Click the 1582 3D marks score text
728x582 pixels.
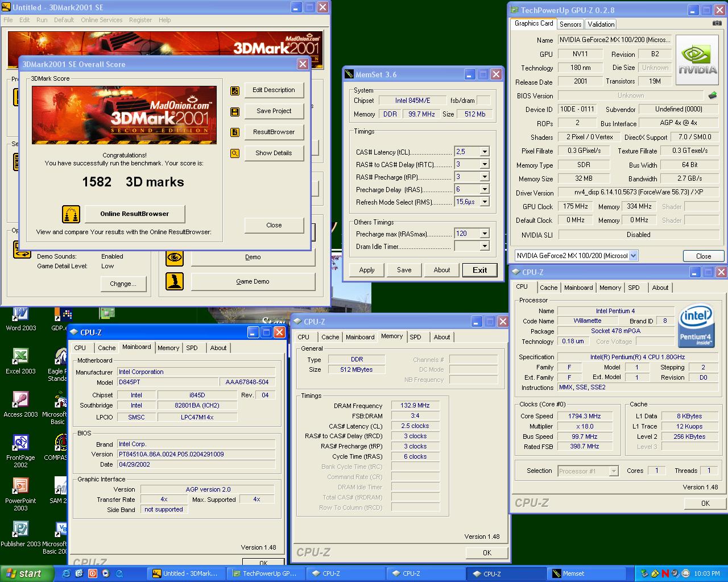pos(133,182)
